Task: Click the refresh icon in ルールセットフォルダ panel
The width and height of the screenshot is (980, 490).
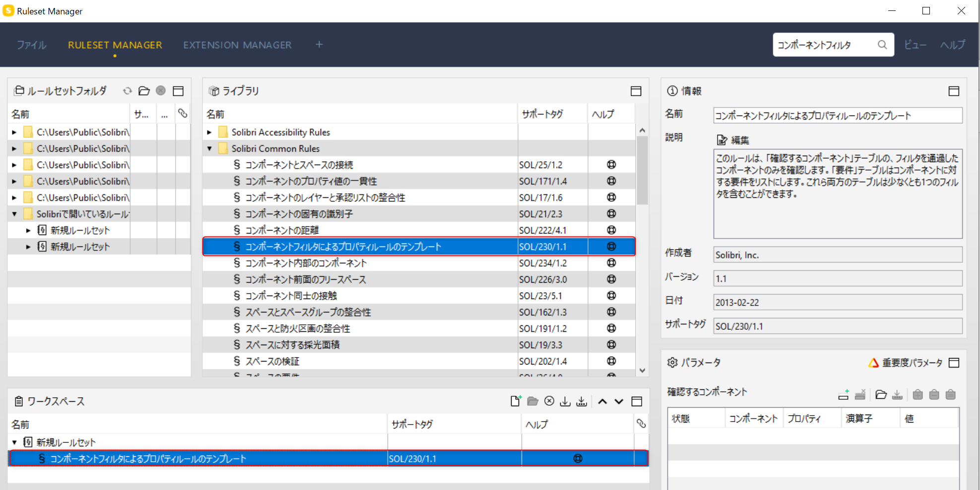Action: coord(128,91)
